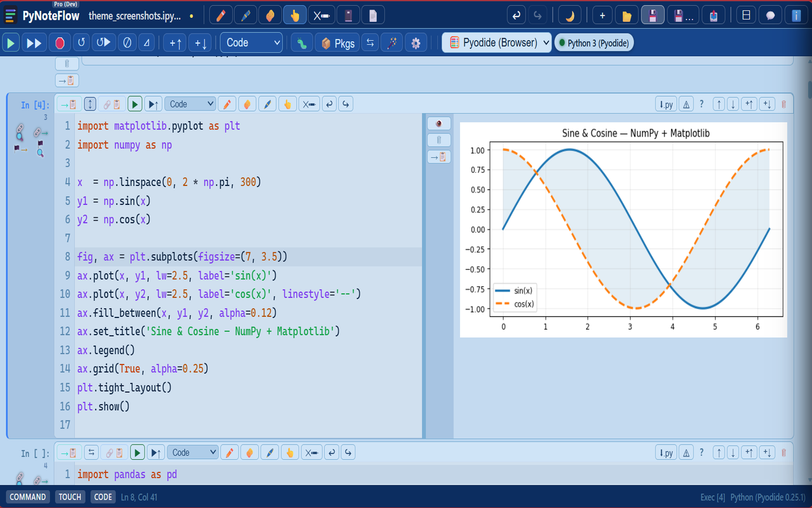The width and height of the screenshot is (812, 508).
Task: Click the triangle icon in main toolbar
Action: (147, 43)
